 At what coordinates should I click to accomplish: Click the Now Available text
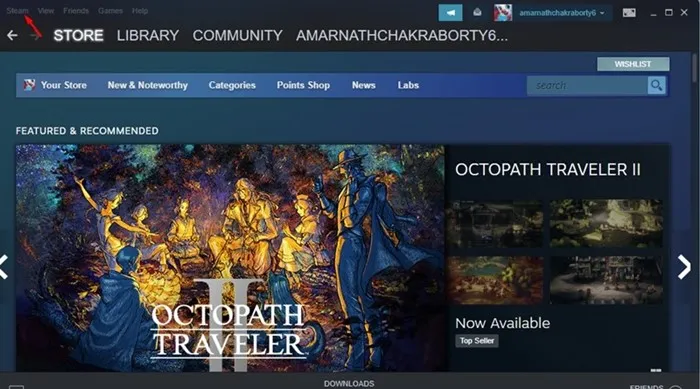click(502, 323)
